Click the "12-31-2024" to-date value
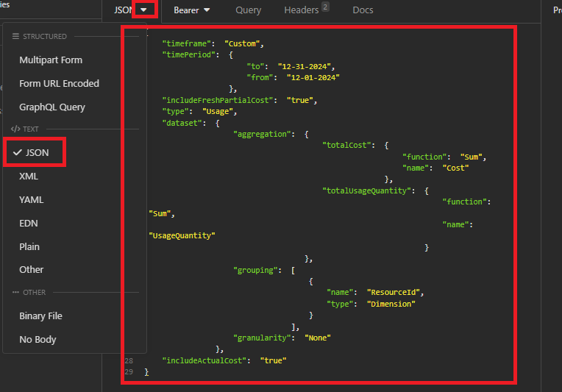The width and height of the screenshot is (562, 392). [305, 67]
